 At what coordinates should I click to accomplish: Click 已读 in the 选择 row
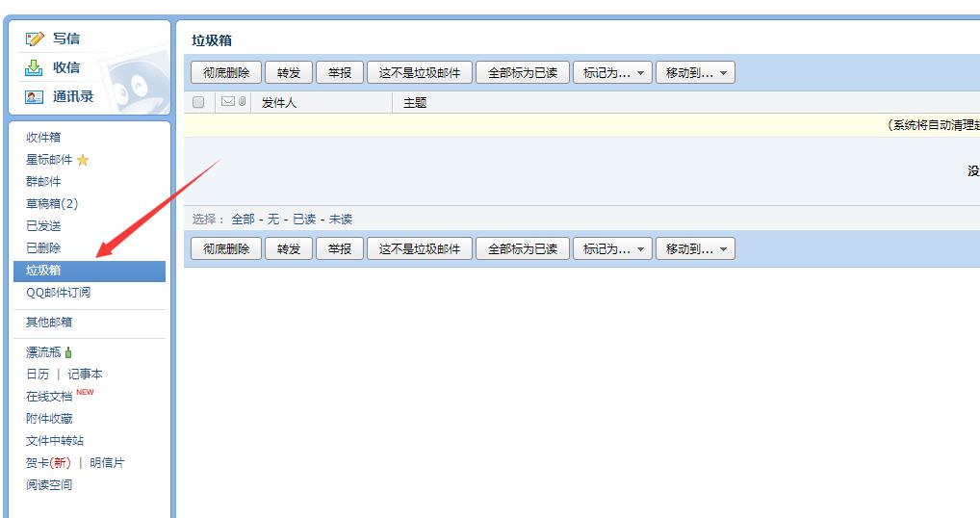coord(304,220)
